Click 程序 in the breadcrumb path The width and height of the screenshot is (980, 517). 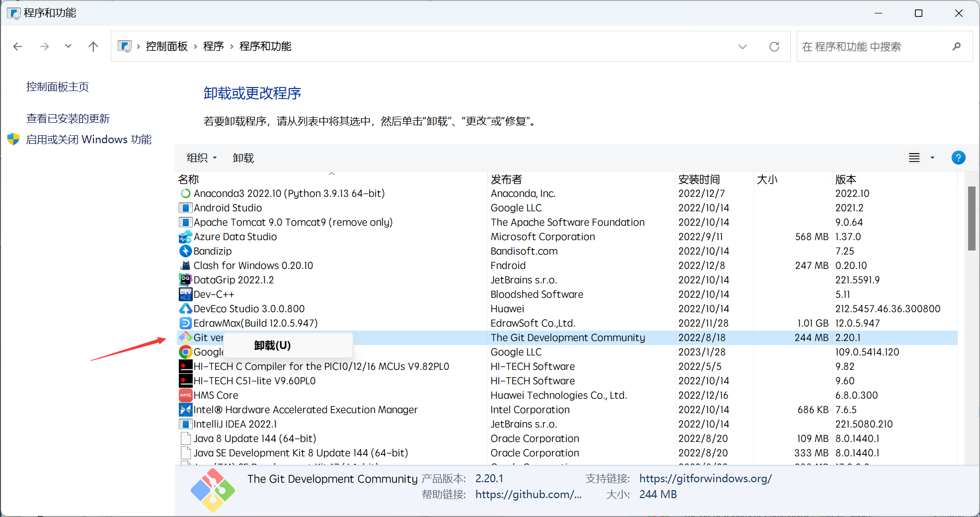click(214, 46)
